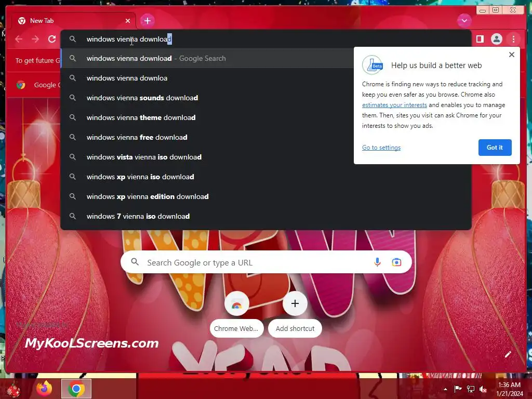Image resolution: width=532 pixels, height=399 pixels.
Task: Start voice search with the microphone icon
Action: click(377, 262)
